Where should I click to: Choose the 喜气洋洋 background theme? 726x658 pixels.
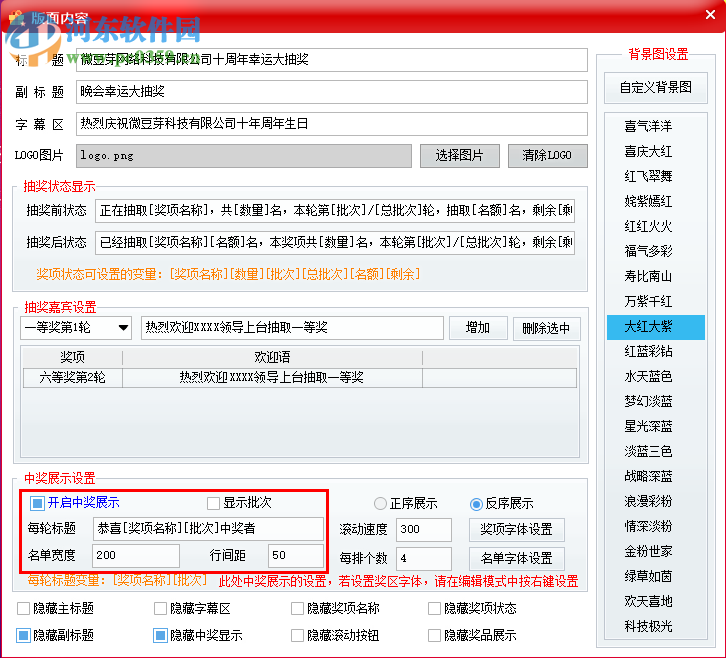656,126
